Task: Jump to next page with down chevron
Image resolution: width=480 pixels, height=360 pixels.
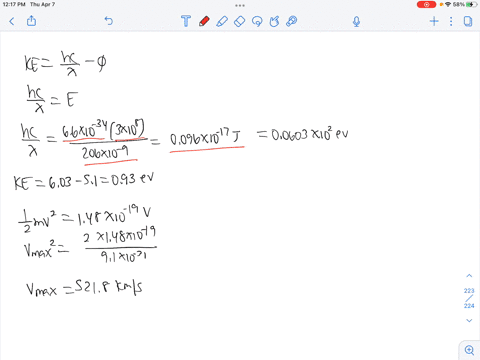Action: tap(469, 320)
